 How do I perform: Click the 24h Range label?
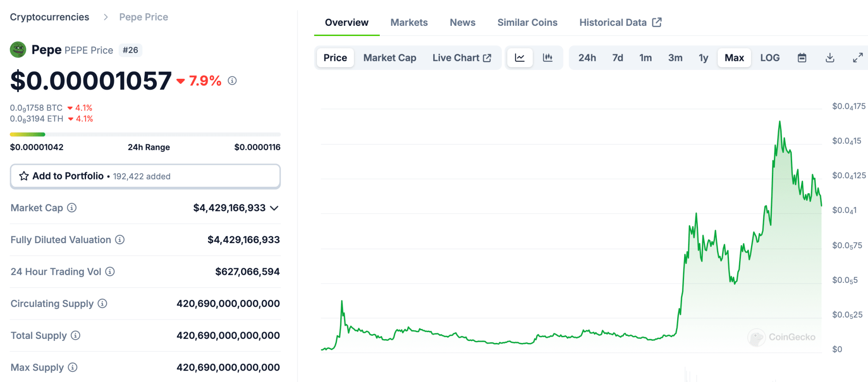pyautogui.click(x=149, y=147)
